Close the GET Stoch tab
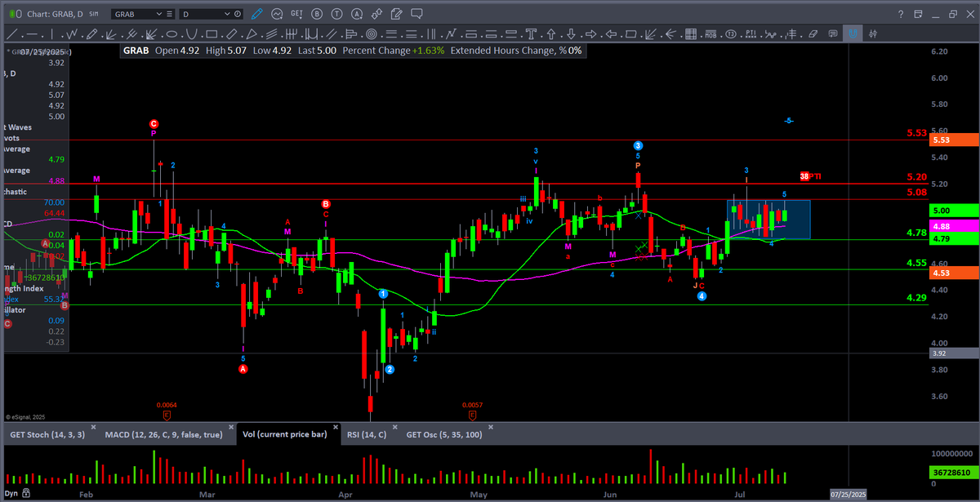The width and height of the screenshot is (980, 502). (x=92, y=428)
